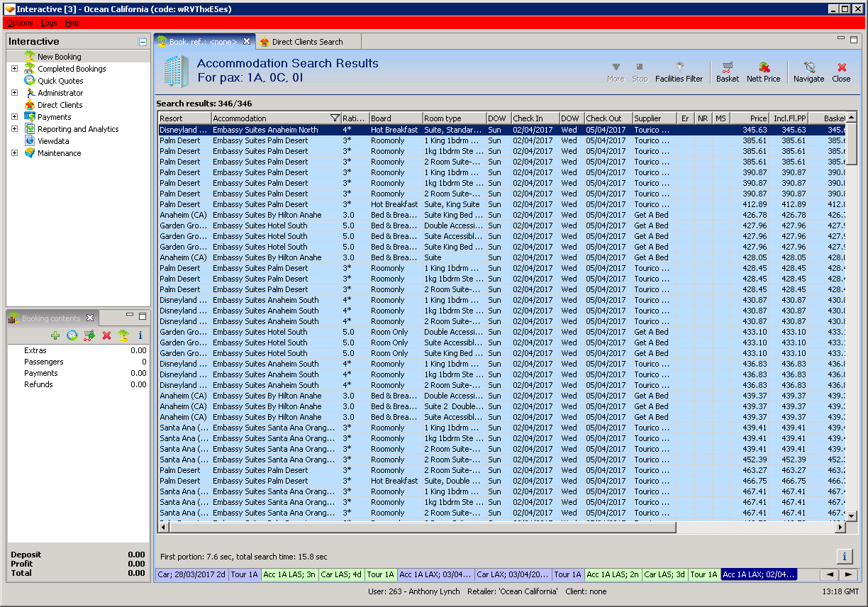Open the Logs menu
This screenshot has height=607, width=868.
click(49, 23)
